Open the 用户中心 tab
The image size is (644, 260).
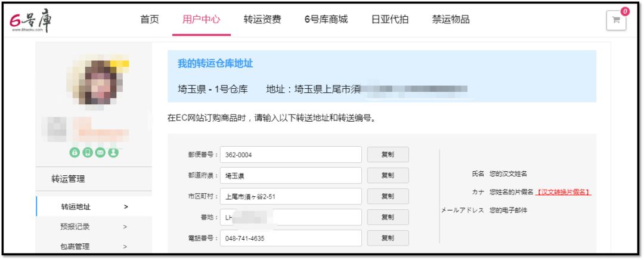click(x=202, y=19)
